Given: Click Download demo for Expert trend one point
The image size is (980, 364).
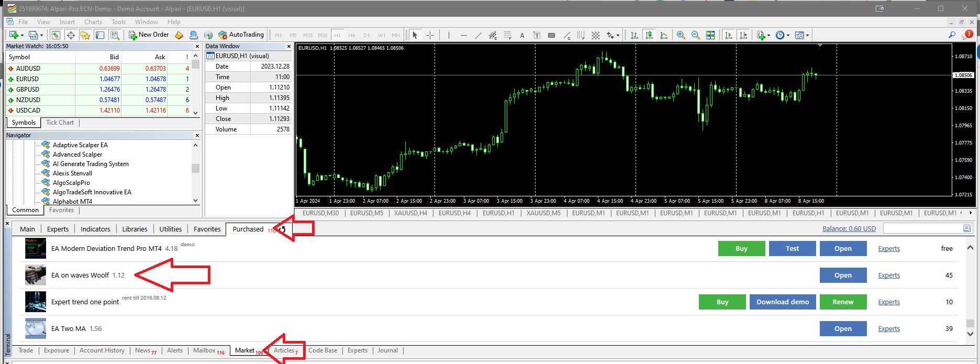Looking at the screenshot, I should [783, 302].
